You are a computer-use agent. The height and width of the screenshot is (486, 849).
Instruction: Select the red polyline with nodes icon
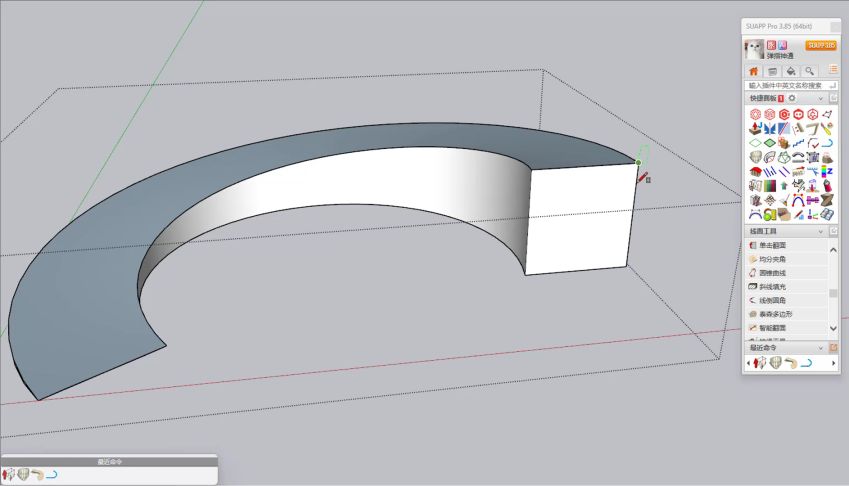tap(827, 114)
